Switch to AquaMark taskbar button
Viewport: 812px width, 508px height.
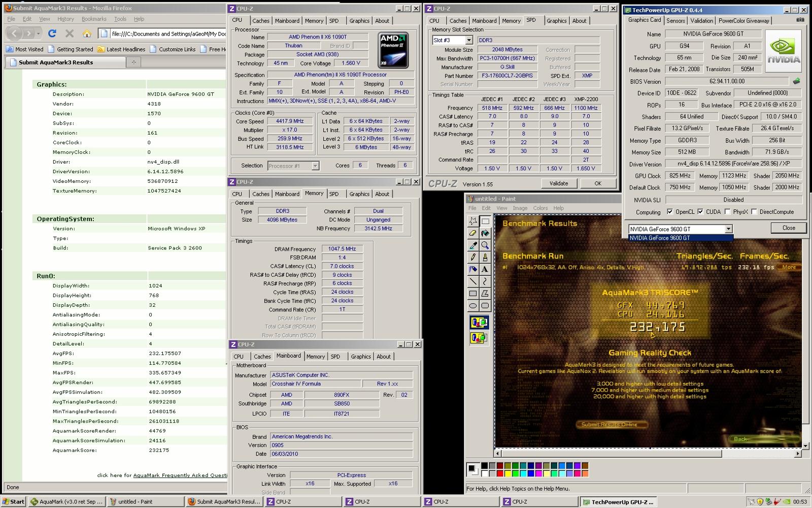67,501
